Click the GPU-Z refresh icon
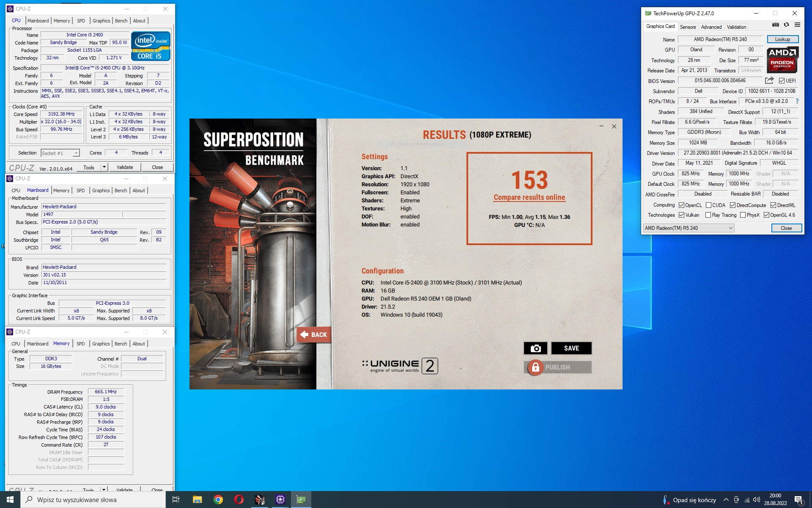Screen dimensions: 812x508 [786, 25]
